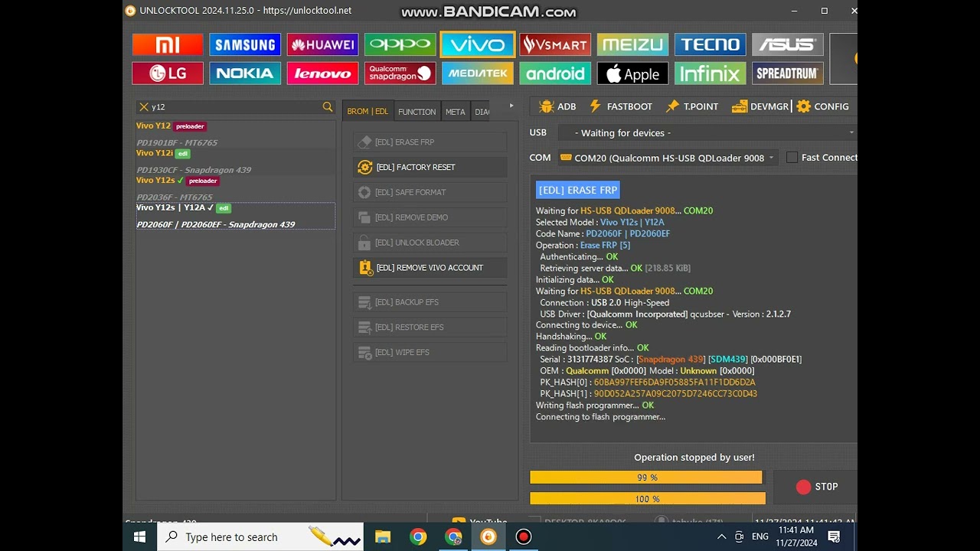Viewport: 980px width, 551px height.
Task: Select the MediaTek brand tile
Action: (x=478, y=73)
